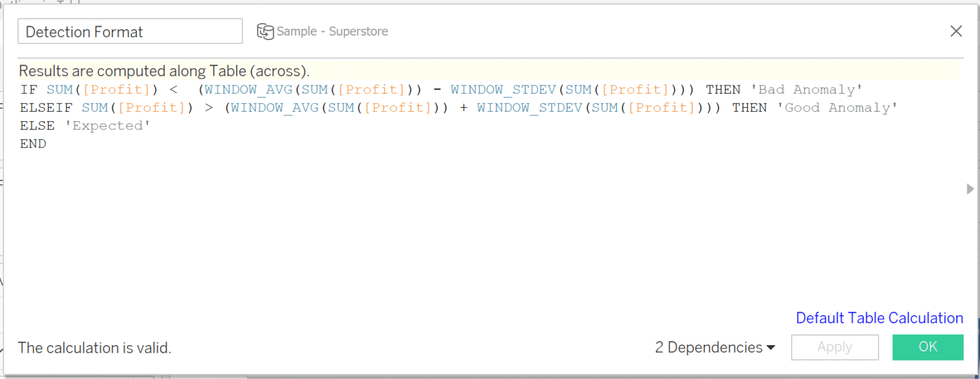Confirm the calculation with OK
Screen dimensions: 980x379
[927, 347]
